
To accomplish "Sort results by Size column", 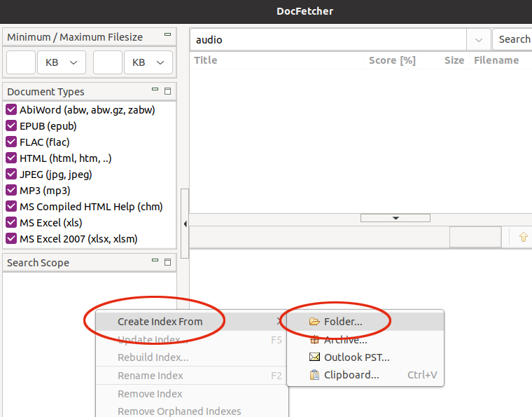I will click(443, 60).
